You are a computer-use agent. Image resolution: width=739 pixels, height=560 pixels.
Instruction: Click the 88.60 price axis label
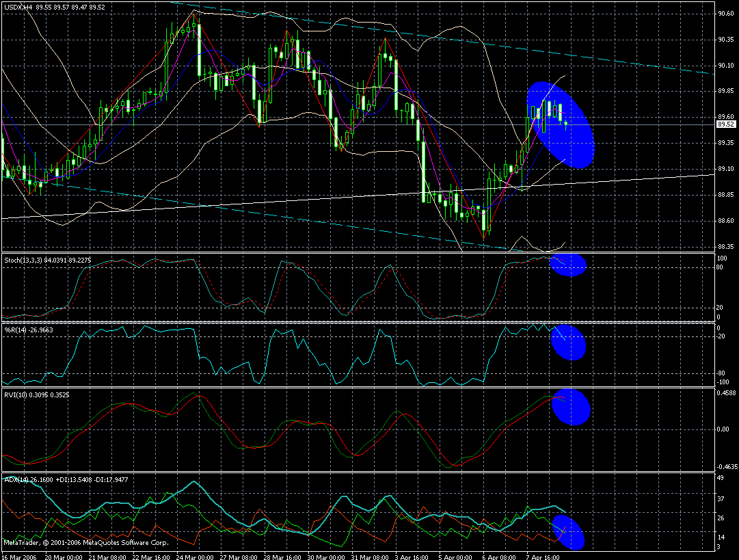(x=726, y=221)
